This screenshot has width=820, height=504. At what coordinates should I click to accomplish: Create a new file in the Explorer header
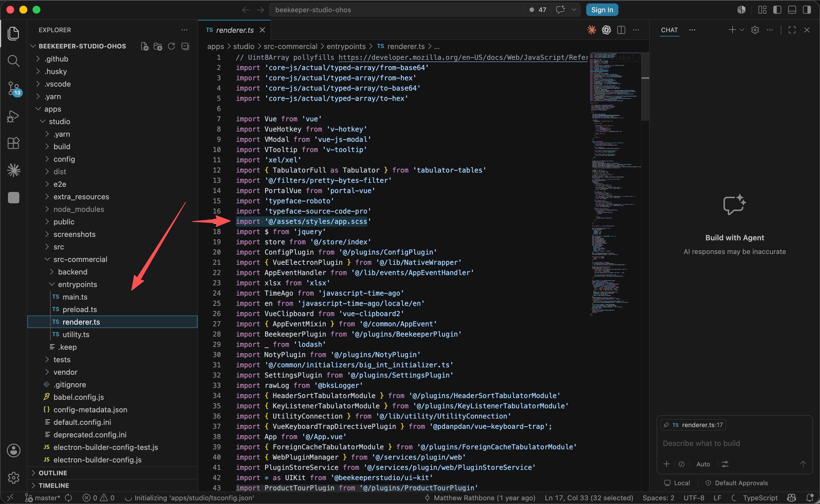[x=145, y=46]
